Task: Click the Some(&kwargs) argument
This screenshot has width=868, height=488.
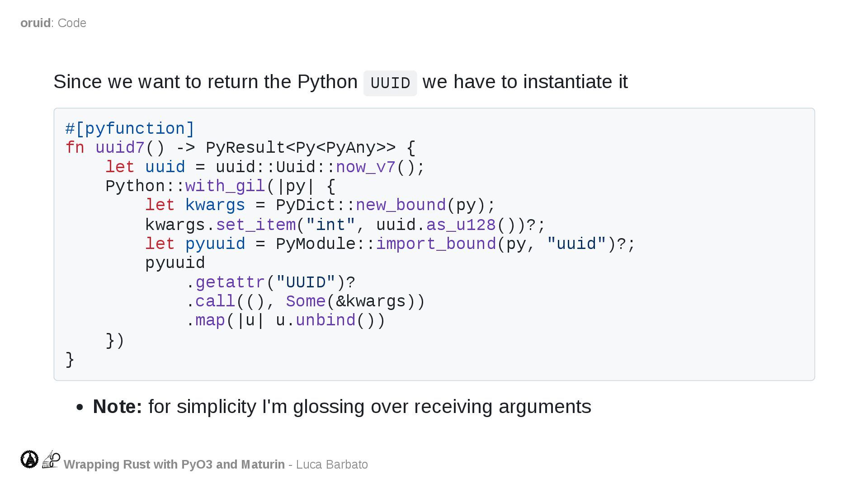Action: [355, 301]
